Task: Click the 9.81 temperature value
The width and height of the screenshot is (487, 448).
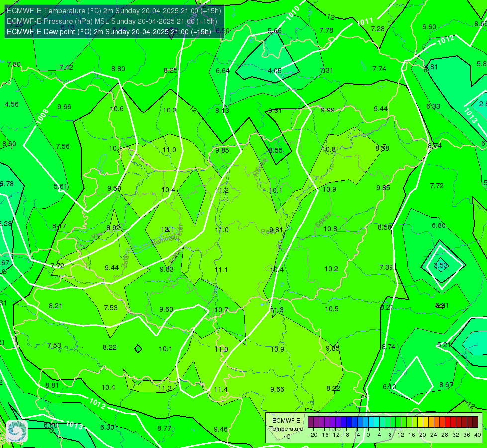Action: (276, 230)
